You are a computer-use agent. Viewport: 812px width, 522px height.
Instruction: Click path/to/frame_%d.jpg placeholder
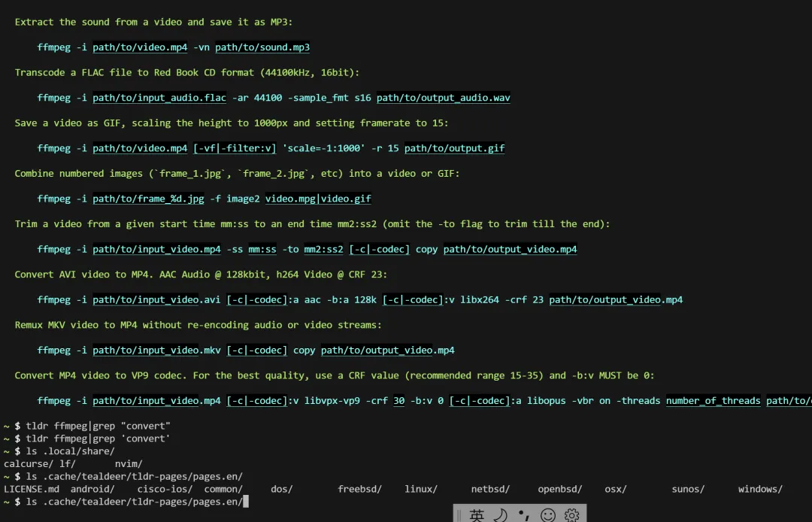tap(148, 199)
